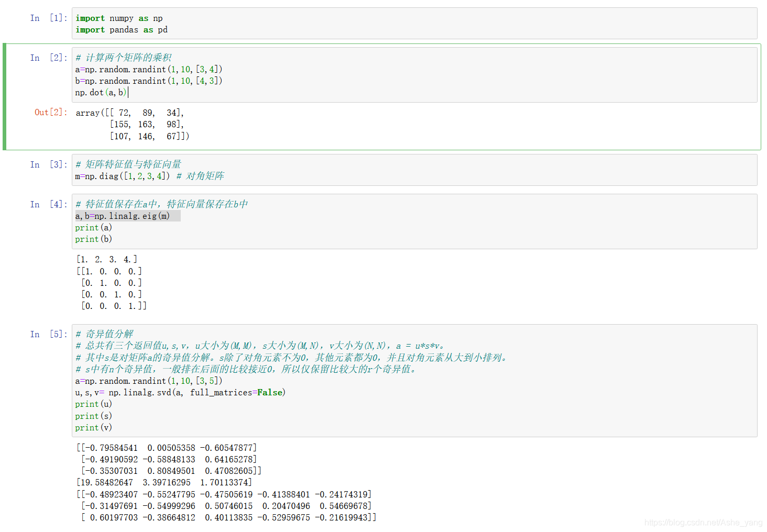Image resolution: width=767 pixels, height=532 pixels.
Task: Click the 'import pandas as pd' line
Action: coord(122,30)
